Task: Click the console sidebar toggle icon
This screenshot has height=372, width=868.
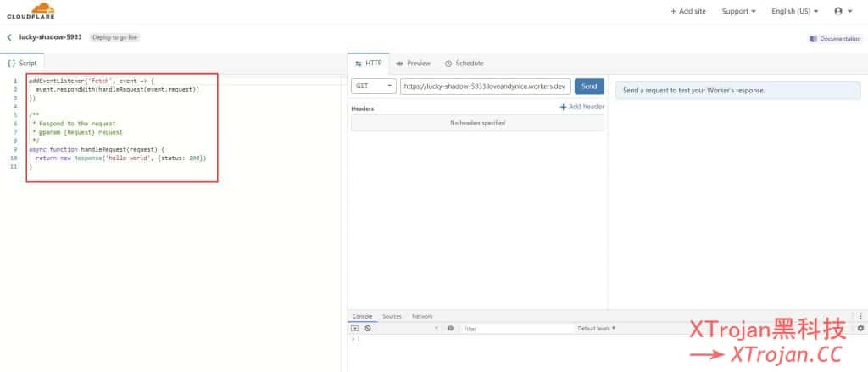Action: click(355, 328)
